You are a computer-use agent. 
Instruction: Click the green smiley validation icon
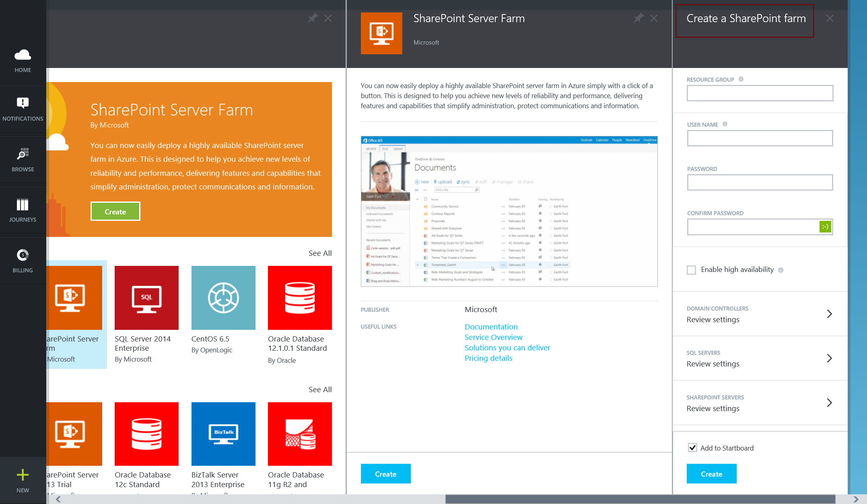(x=825, y=227)
